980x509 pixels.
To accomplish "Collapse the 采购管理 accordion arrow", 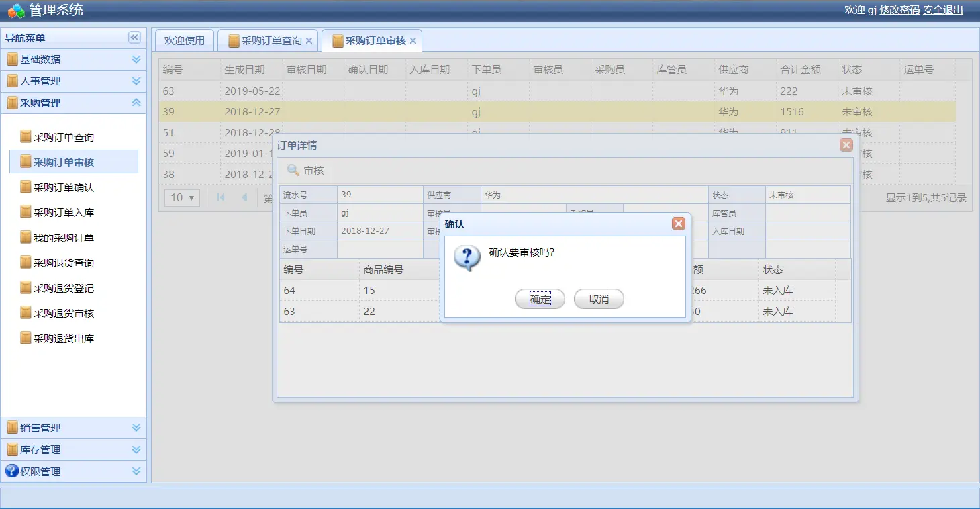I will click(x=136, y=103).
